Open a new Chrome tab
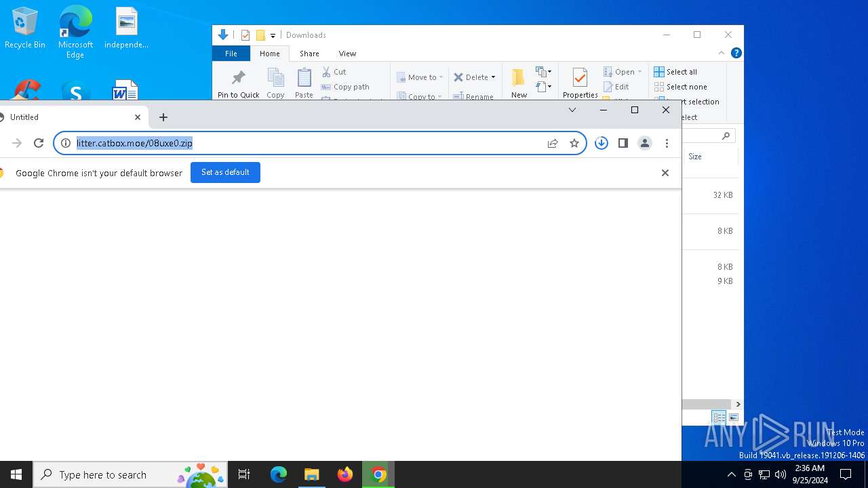 click(163, 117)
